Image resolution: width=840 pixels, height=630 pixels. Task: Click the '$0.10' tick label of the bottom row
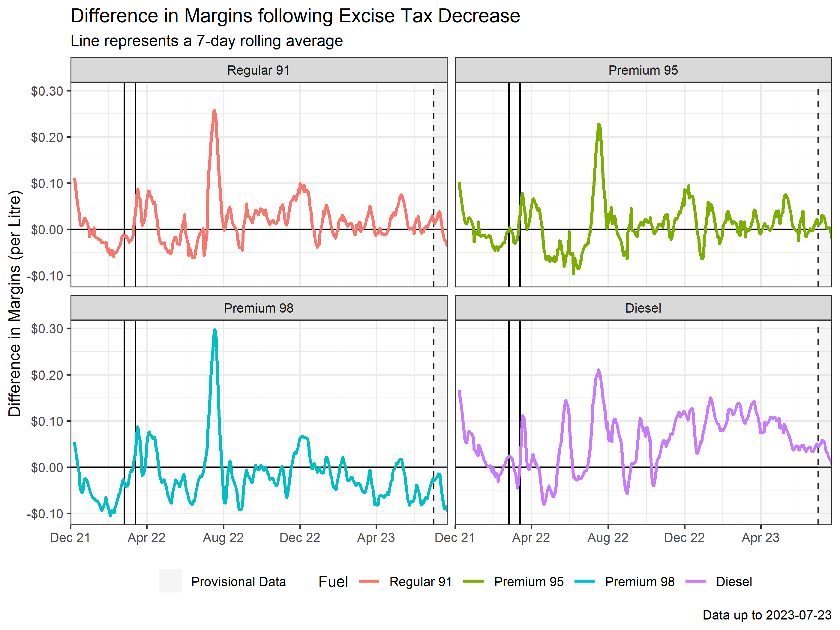[47, 421]
